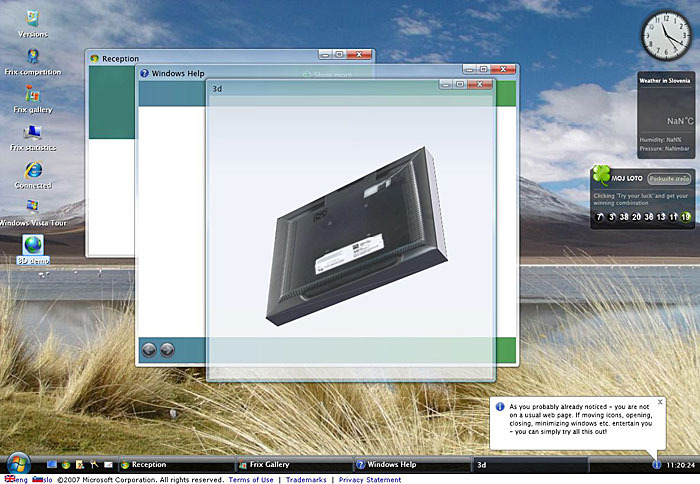Dismiss the info balloon with its X
Screen dimensions: 700x484
(660, 402)
